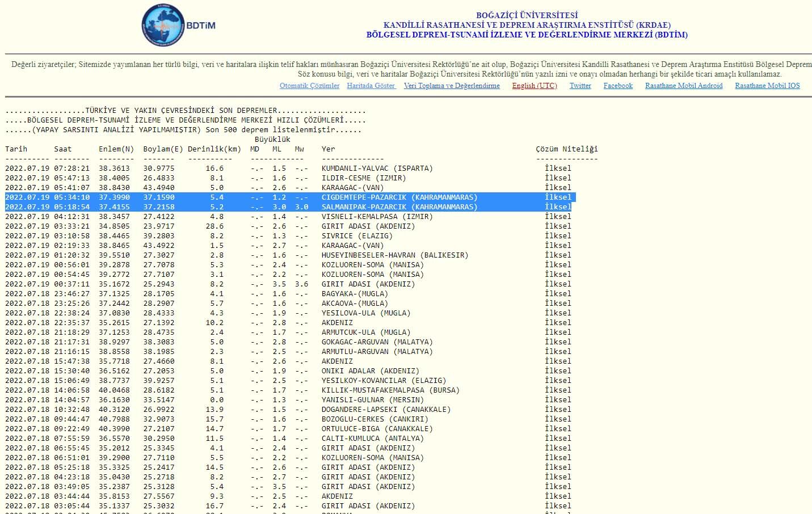Click the Saat column header
This screenshot has width=812, height=514.
pos(63,149)
